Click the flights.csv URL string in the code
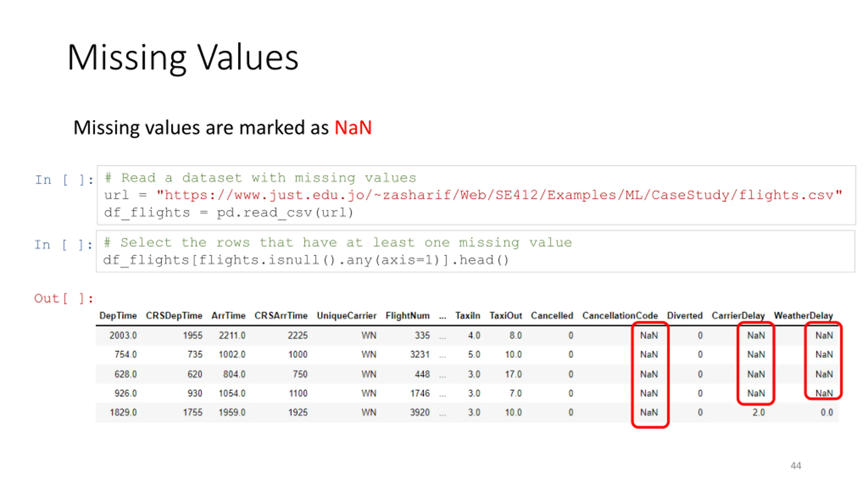 pos(499,195)
